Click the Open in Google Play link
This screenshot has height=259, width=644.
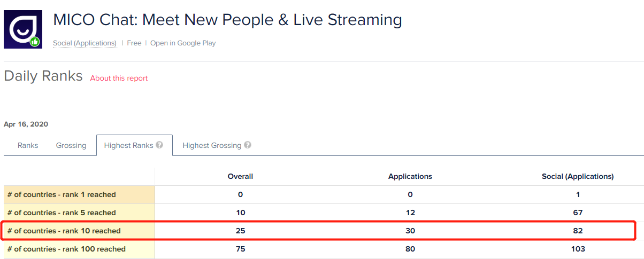pyautogui.click(x=183, y=43)
